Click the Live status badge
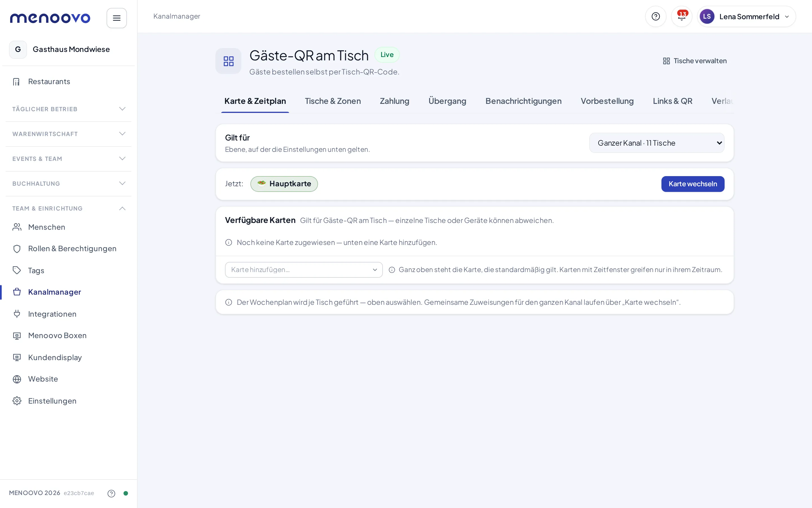Viewport: 812px width, 508px height. 387,54
